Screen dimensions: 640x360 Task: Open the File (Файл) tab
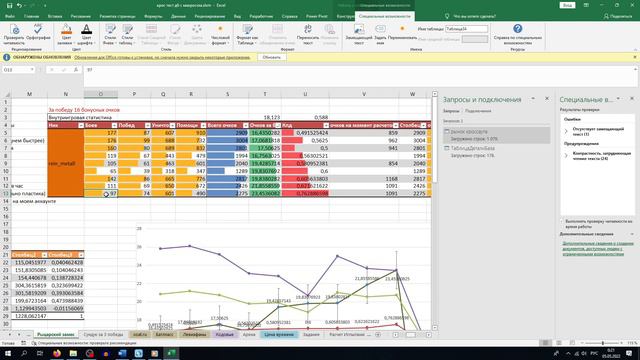point(10,16)
